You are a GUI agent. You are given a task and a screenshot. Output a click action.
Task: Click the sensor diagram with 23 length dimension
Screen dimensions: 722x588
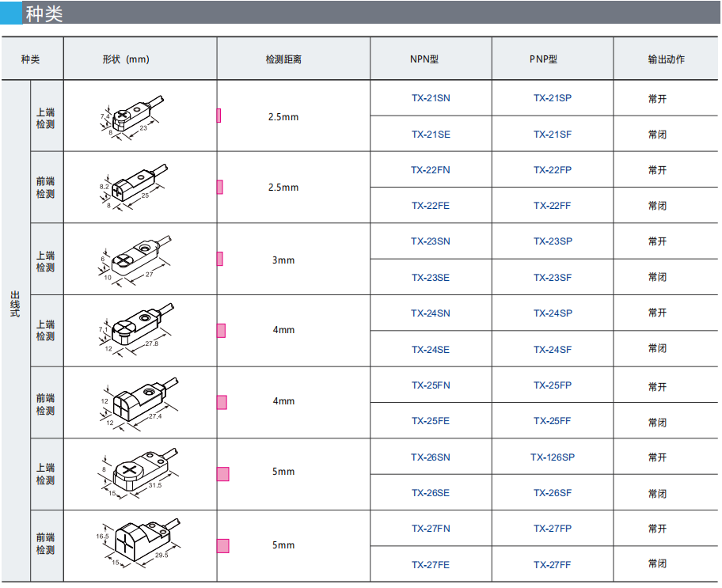pyautogui.click(x=134, y=116)
